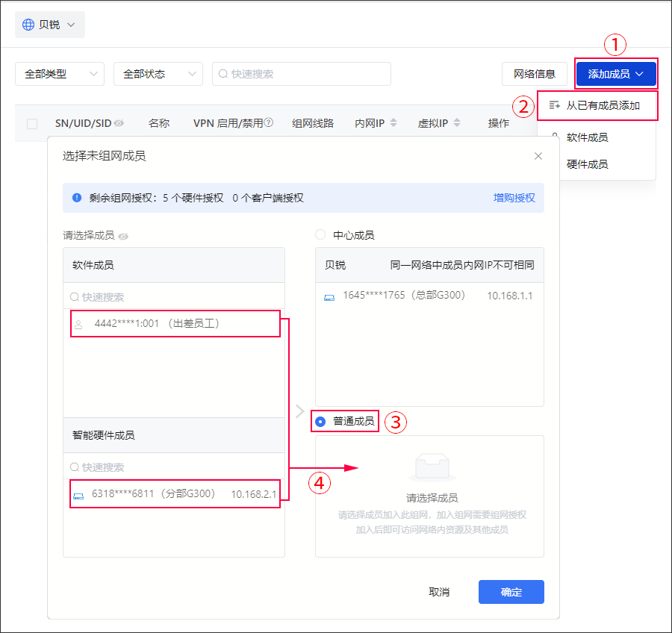Toggle the eye icon beside 请选择成员

[123, 237]
